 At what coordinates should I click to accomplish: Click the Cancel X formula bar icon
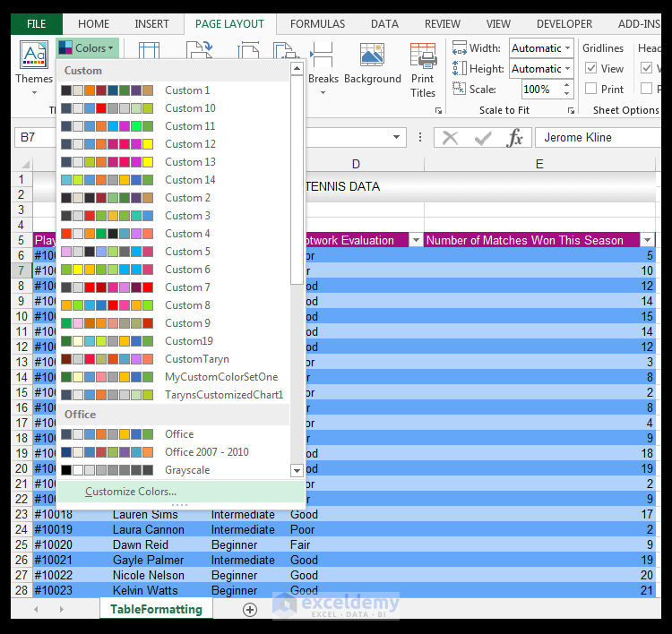(450, 138)
